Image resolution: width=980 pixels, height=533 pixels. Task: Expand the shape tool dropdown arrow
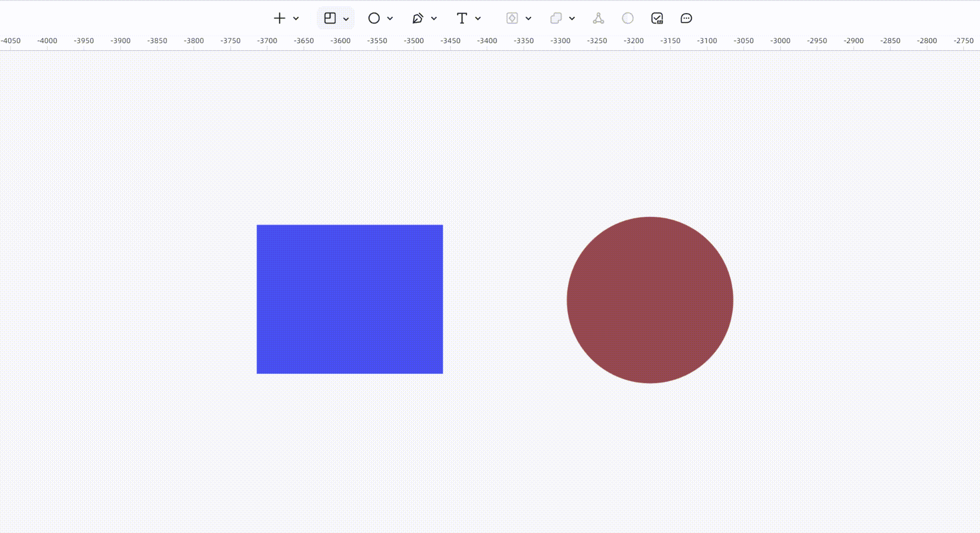(390, 19)
